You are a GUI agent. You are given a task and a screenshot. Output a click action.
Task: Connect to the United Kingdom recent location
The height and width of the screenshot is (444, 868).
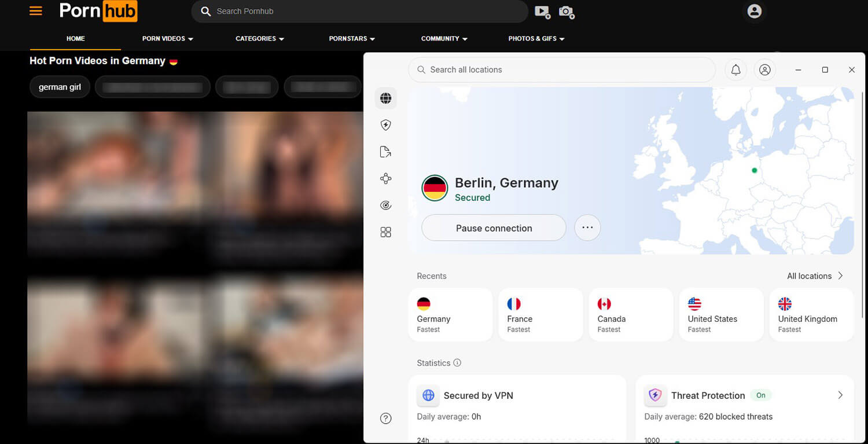pos(811,315)
